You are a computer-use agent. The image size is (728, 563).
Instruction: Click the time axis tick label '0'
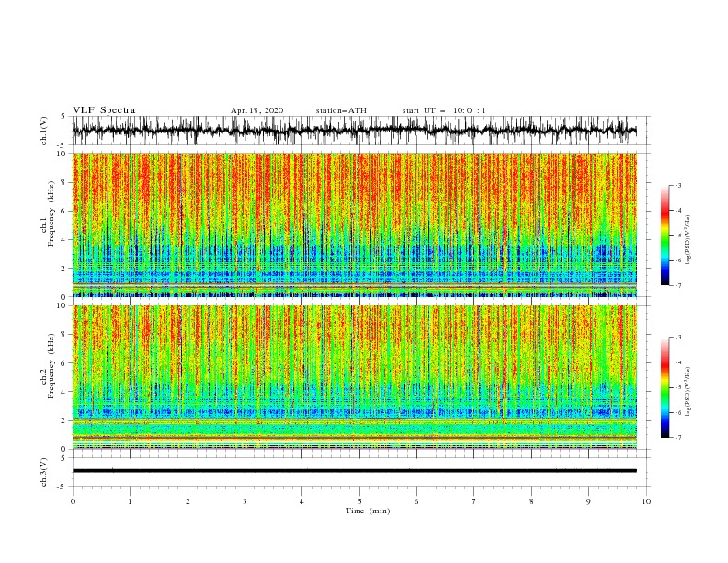point(73,501)
